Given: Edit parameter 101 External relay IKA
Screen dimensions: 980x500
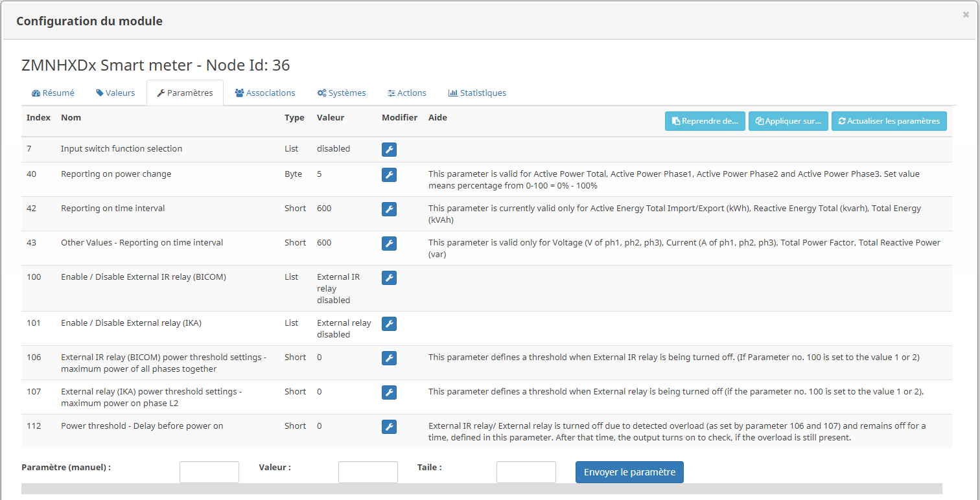Looking at the screenshot, I should point(389,324).
